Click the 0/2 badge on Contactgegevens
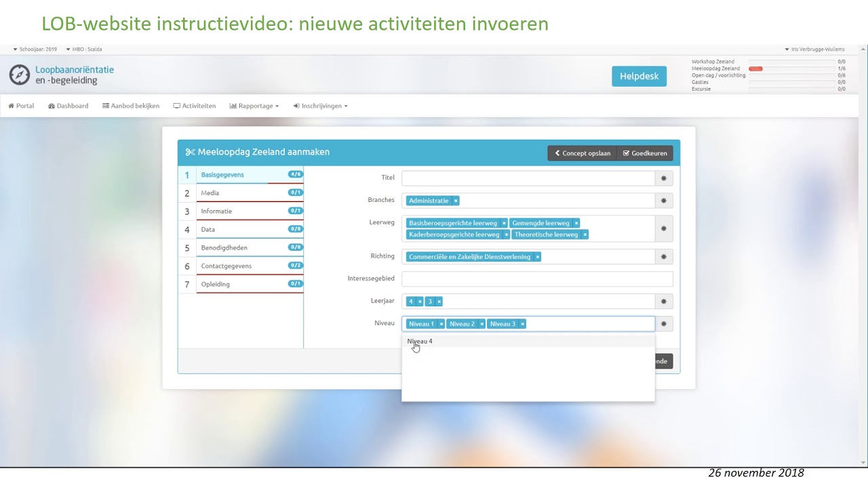Image resolution: width=868 pixels, height=488 pixels. click(x=295, y=266)
